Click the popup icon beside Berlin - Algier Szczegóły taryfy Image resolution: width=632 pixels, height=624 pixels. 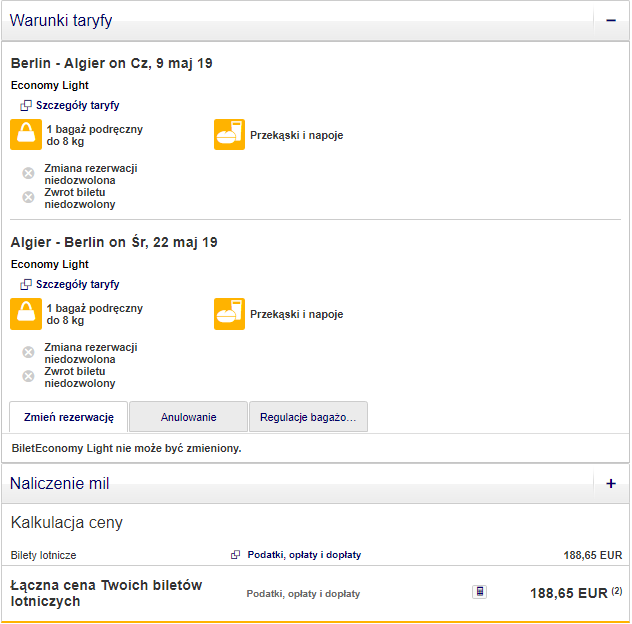click(x=26, y=106)
